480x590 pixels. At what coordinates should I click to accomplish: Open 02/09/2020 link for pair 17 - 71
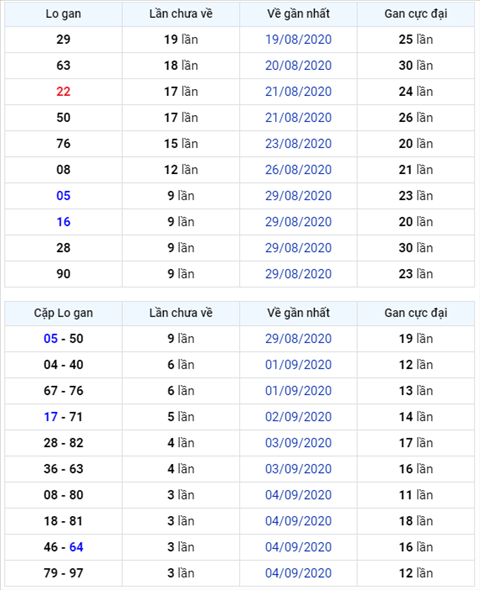tap(298, 417)
